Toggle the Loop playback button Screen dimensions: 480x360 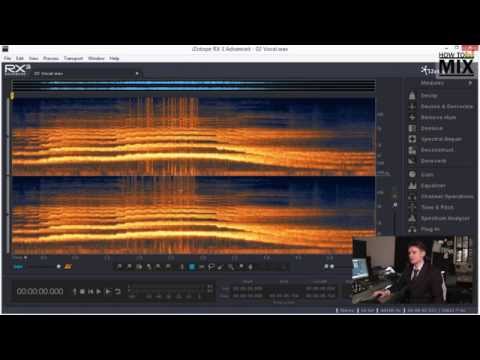(x=118, y=292)
